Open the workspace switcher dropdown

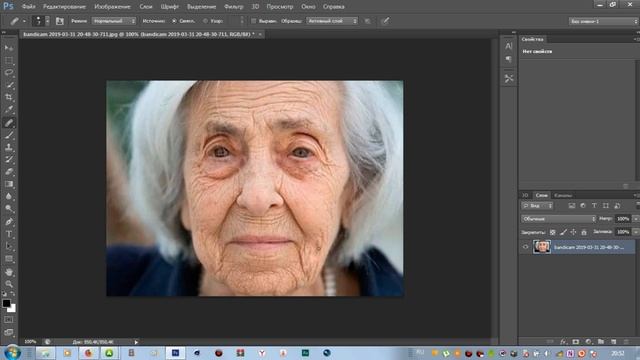(x=604, y=21)
